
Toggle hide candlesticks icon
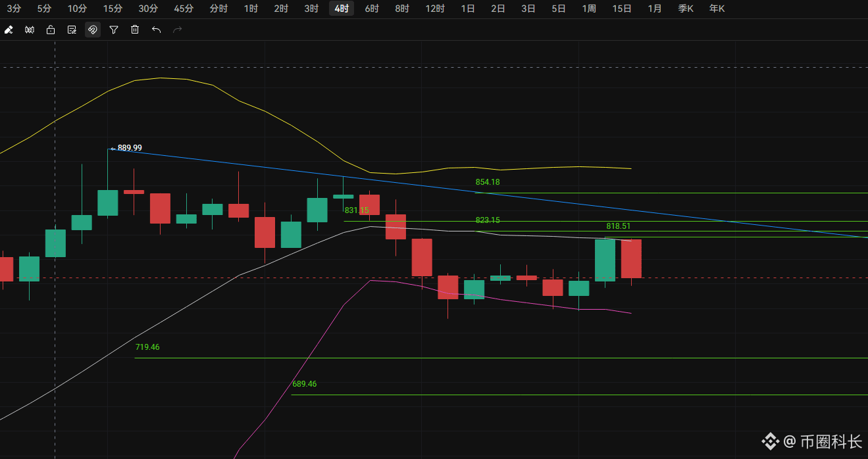coord(30,30)
